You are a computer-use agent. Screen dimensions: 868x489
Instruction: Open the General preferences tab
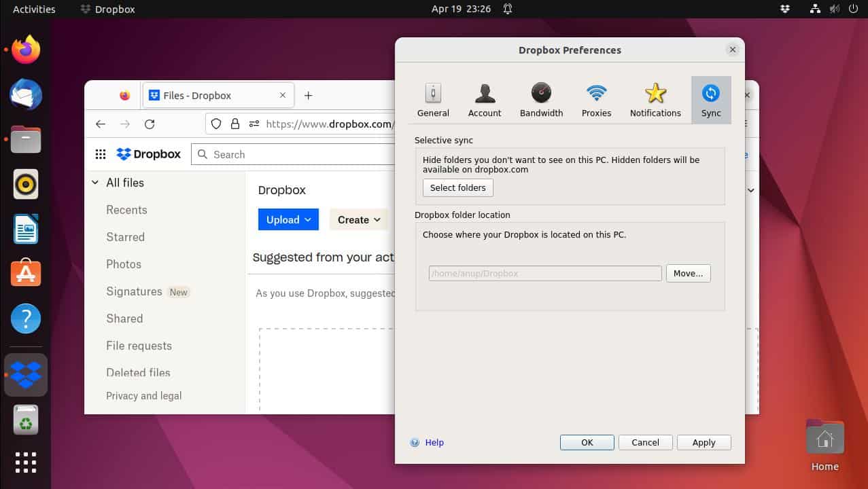point(432,99)
